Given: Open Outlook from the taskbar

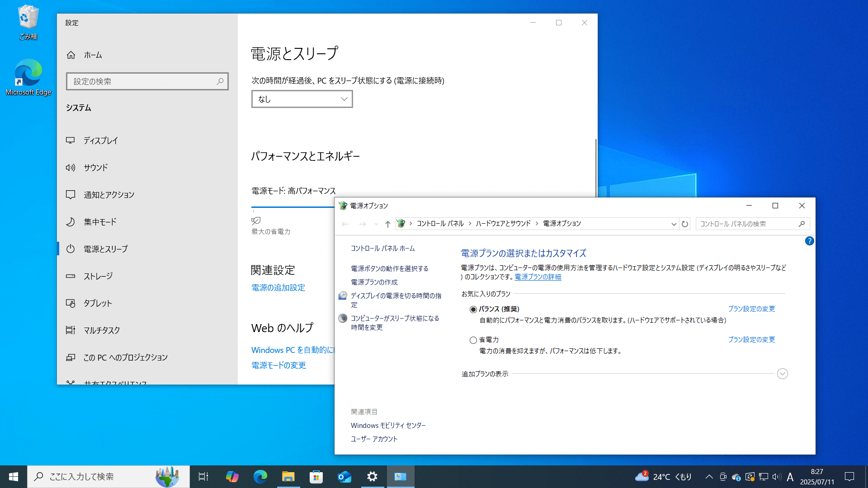Looking at the screenshot, I should [x=344, y=477].
